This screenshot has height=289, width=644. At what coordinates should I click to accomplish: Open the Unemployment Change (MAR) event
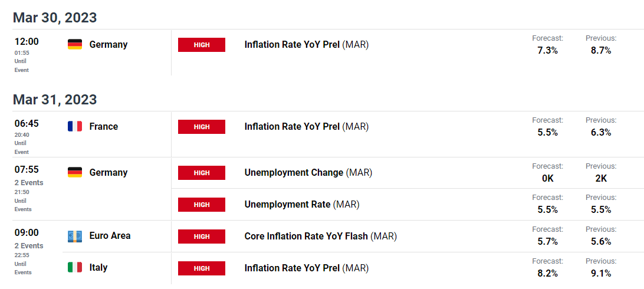coord(308,173)
